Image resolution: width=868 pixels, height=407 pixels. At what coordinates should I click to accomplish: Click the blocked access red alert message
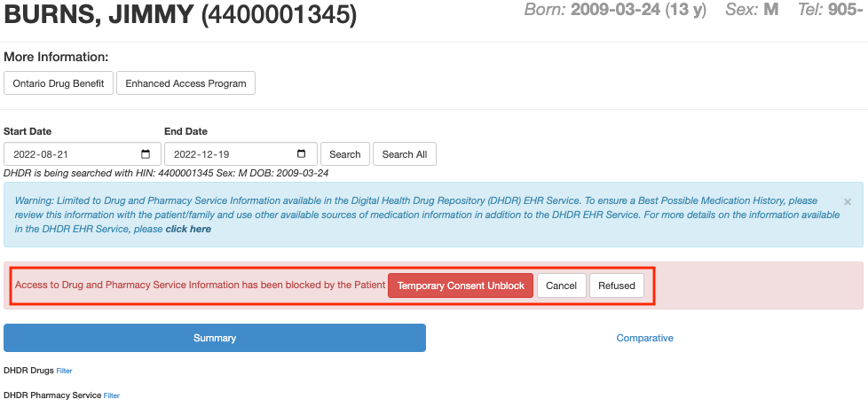click(200, 286)
